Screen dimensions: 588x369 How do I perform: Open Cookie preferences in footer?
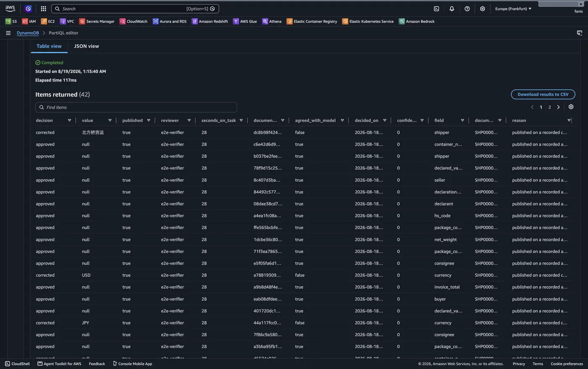[x=567, y=364]
